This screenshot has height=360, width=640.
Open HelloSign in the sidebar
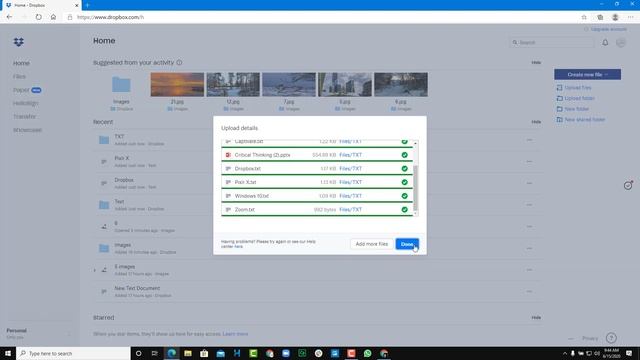click(x=25, y=104)
